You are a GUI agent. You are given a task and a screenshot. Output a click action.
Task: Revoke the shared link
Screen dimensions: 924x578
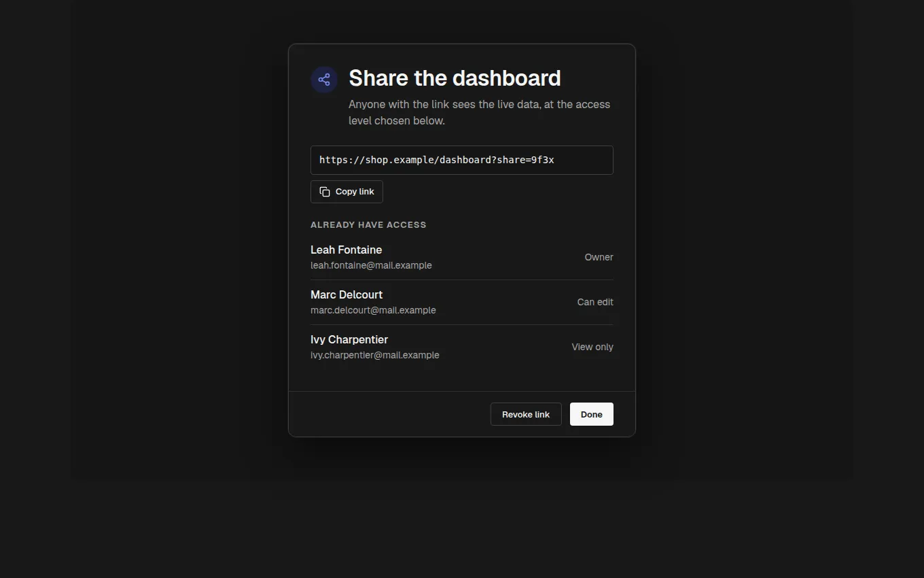click(526, 414)
